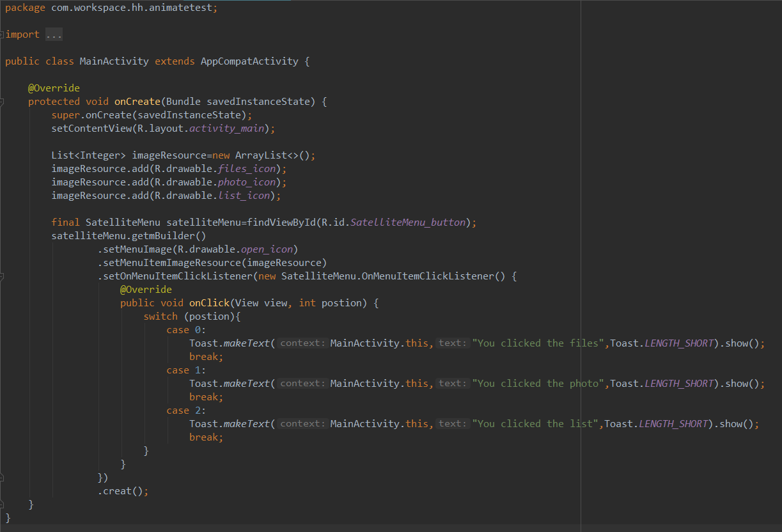Click the @Override annotation above onClick

pos(146,290)
